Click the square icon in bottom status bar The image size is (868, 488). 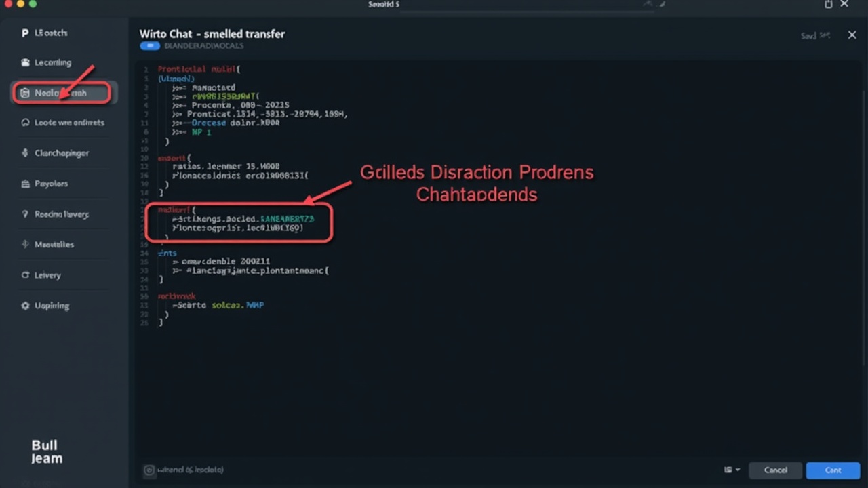click(x=149, y=470)
